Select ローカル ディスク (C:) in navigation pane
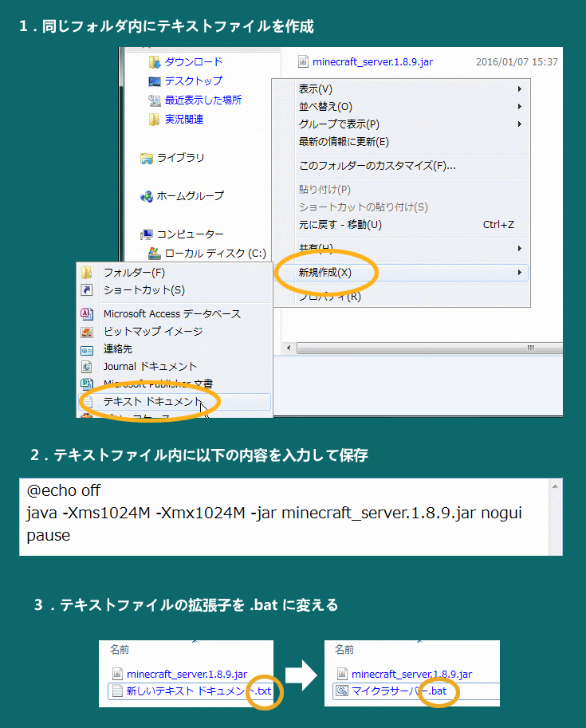This screenshot has height=728, width=586. pos(215,254)
